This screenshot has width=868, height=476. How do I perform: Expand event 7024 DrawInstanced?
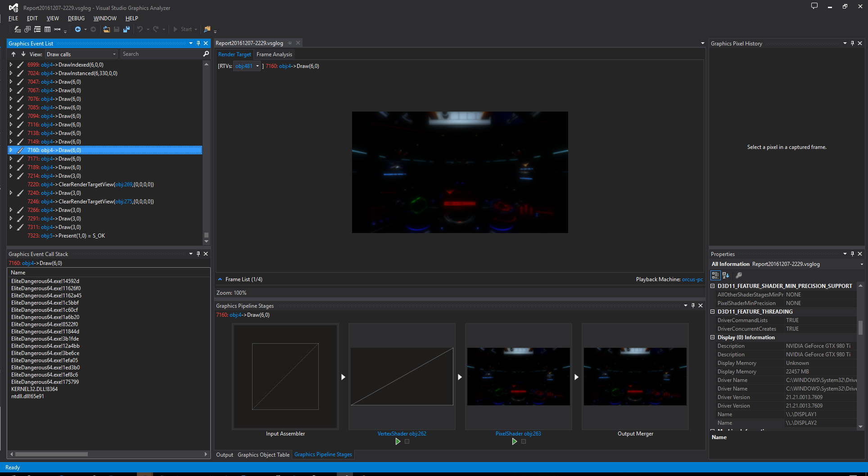pos(11,73)
